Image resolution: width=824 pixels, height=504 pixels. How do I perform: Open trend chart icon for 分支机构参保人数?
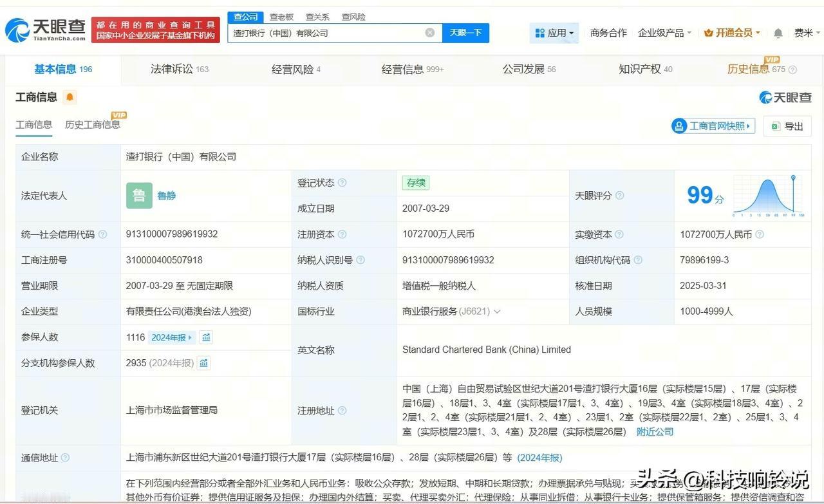pos(204,363)
